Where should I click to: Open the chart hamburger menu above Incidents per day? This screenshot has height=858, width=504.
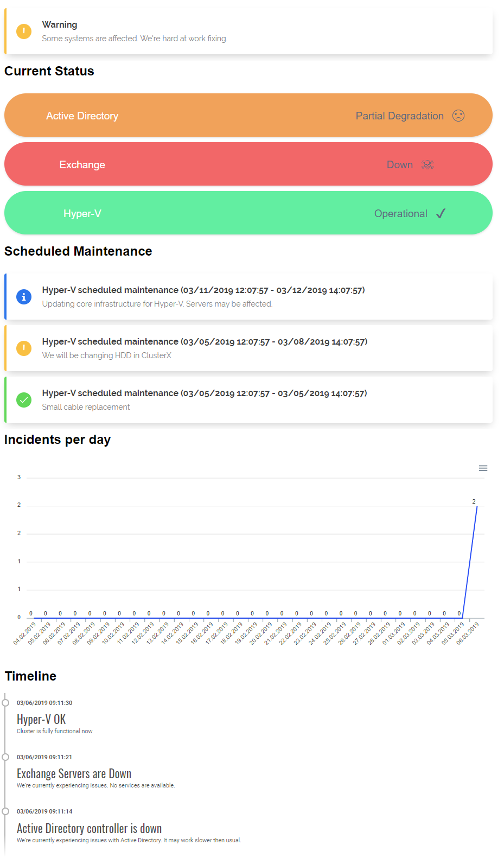(x=483, y=467)
